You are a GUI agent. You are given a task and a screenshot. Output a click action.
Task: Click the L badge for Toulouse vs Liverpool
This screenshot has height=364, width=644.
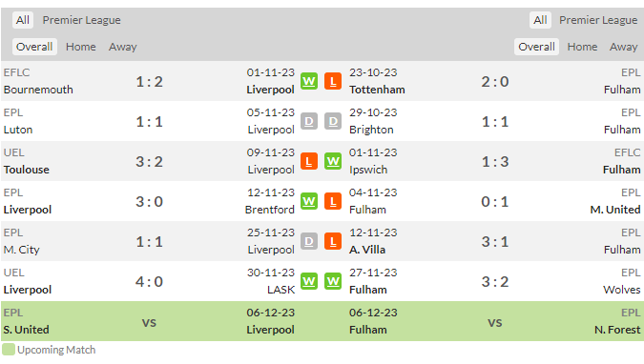pyautogui.click(x=309, y=161)
